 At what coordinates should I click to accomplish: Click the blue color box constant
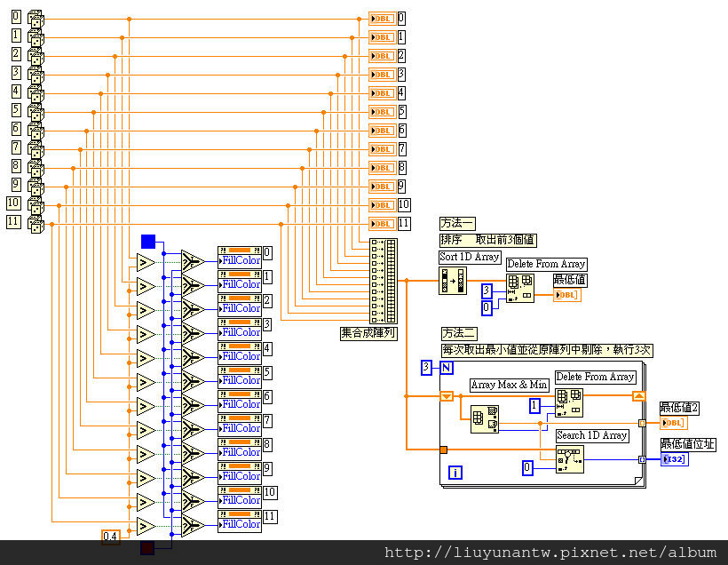(x=148, y=242)
